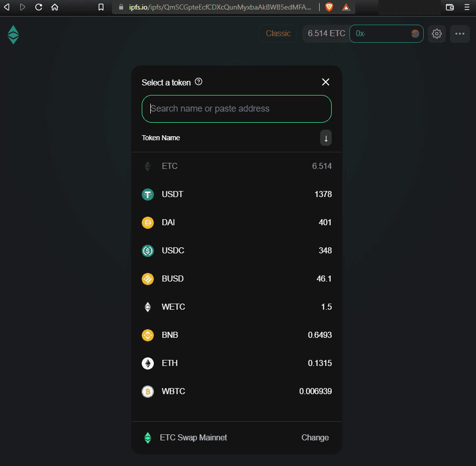Open the settings gear icon

coord(436,34)
